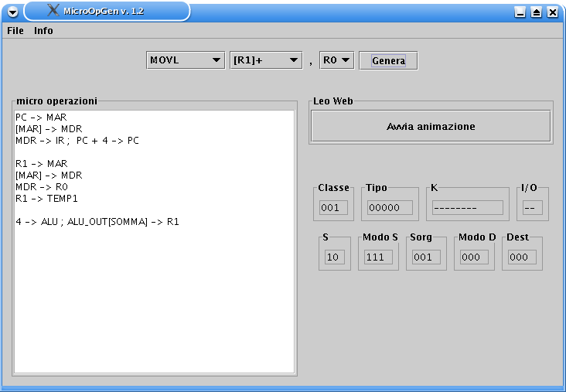
Task: Click the X application icon in title bar
Action: coord(53,11)
